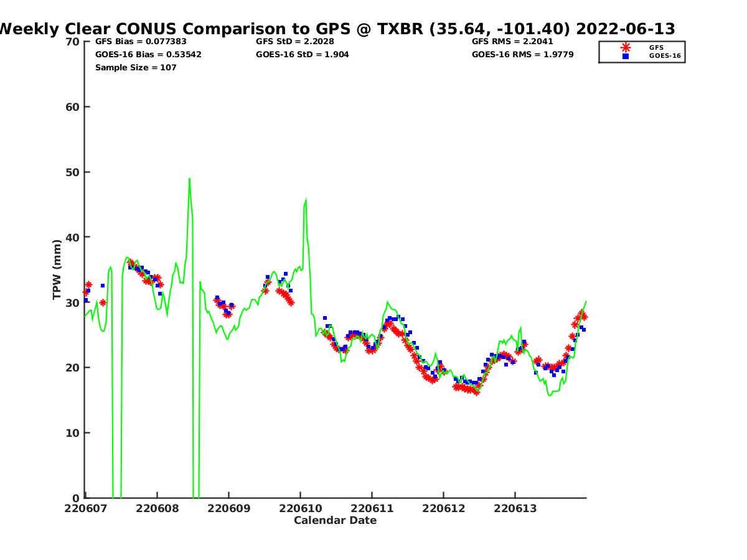Image resolution: width=747 pixels, height=560 pixels.
Task: Click the GOES-16 legend label
Action: (665, 56)
